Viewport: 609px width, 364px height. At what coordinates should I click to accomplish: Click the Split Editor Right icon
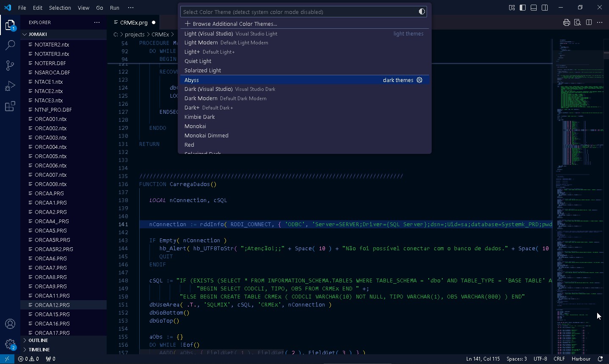[589, 22]
